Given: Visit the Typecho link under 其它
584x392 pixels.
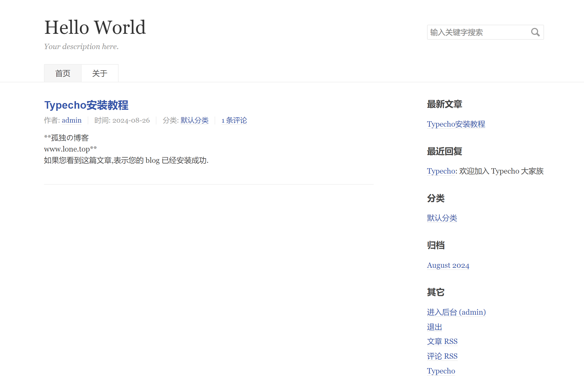Looking at the screenshot, I should 441,371.
